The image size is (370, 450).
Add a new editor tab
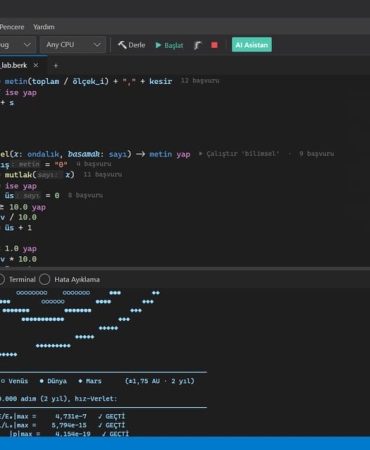(56, 66)
